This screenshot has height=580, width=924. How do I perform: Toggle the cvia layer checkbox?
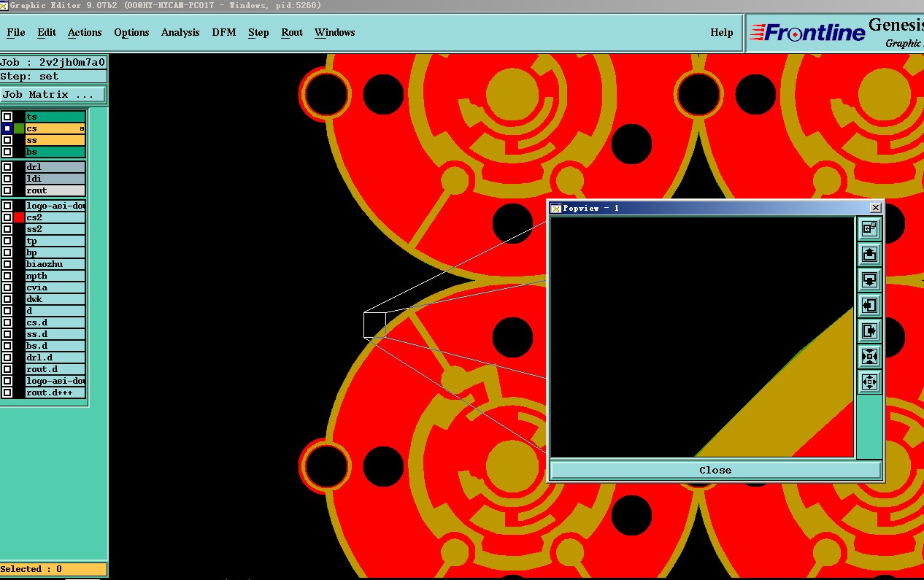(7, 287)
